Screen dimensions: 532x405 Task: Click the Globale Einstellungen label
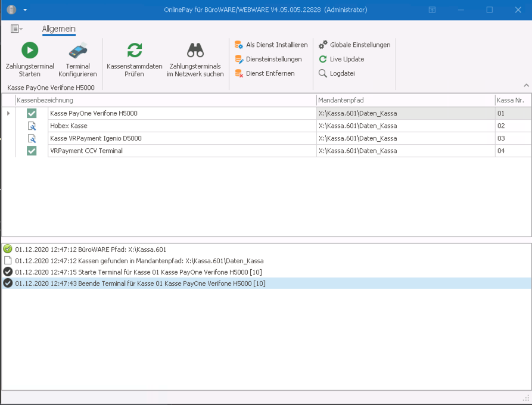360,45
